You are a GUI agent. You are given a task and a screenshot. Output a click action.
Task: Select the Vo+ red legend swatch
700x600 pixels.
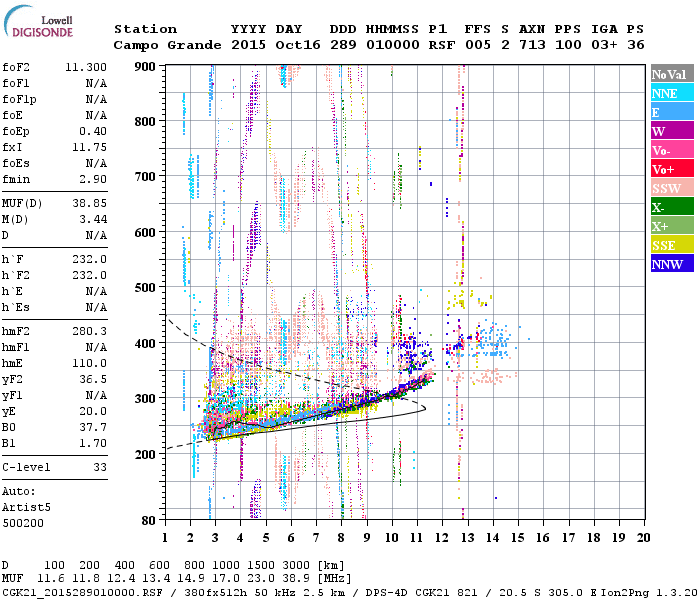click(672, 169)
